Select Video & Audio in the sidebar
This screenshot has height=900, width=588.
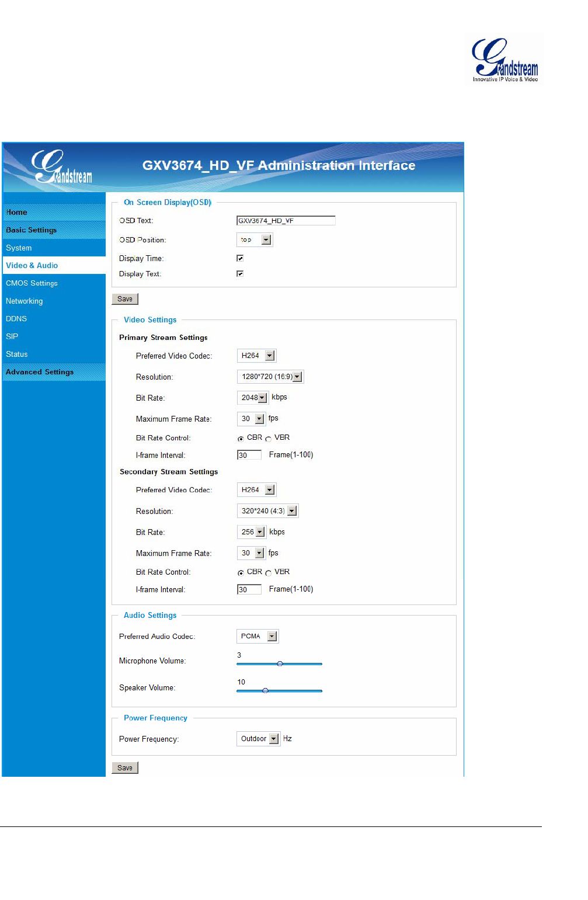coord(54,265)
